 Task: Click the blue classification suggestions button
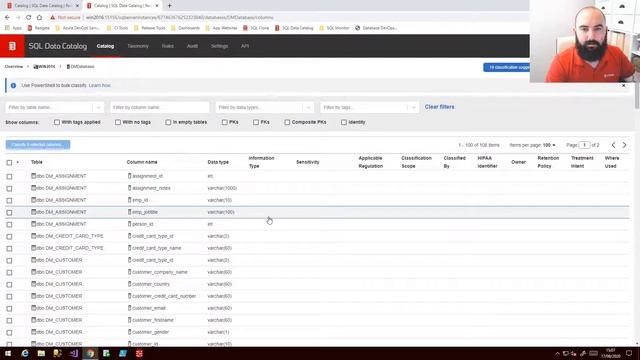507,67
